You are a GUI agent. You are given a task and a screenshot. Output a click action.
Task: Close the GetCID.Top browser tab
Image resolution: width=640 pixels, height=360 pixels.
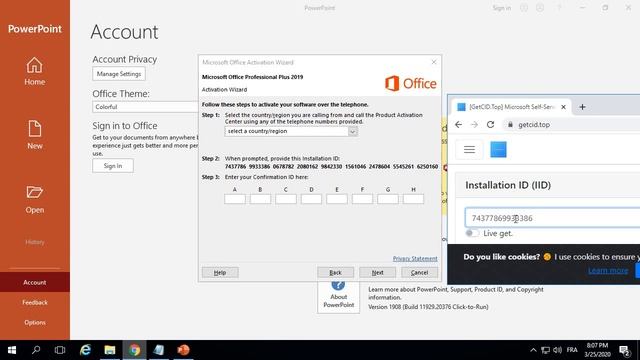563,107
